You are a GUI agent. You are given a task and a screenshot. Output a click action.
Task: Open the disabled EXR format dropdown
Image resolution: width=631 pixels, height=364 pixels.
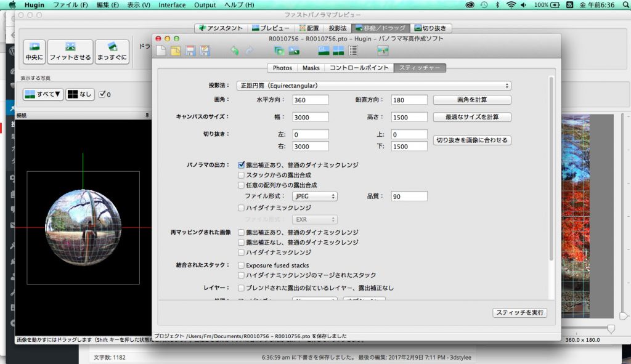[x=315, y=219]
